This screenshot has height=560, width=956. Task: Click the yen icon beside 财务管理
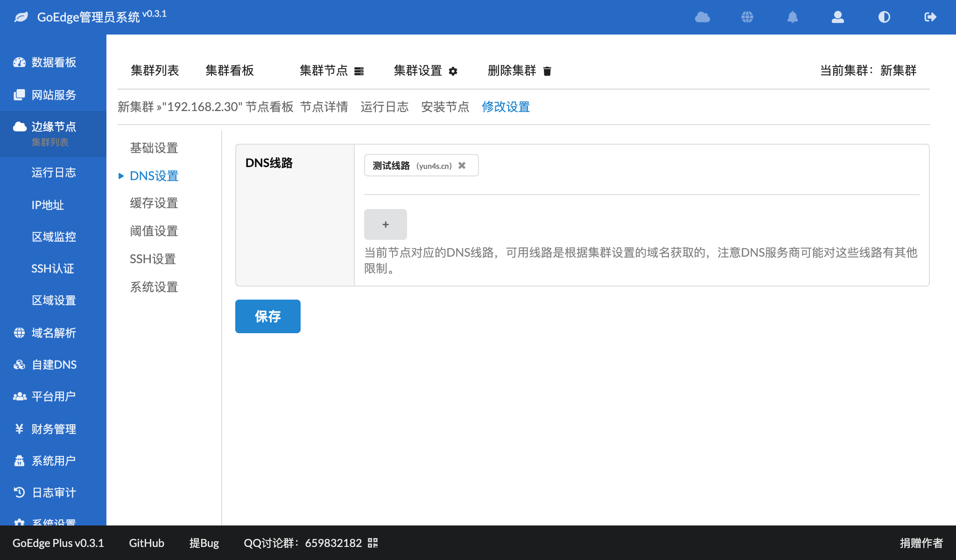pyautogui.click(x=19, y=428)
